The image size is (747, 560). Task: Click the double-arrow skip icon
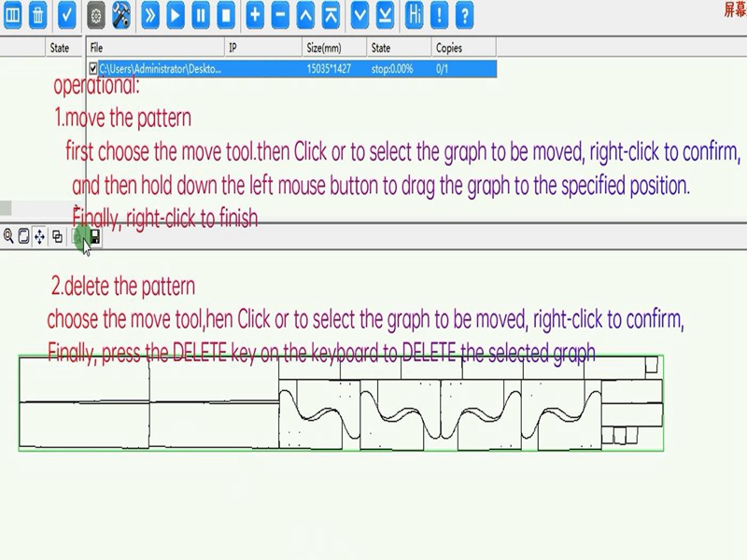tap(149, 13)
